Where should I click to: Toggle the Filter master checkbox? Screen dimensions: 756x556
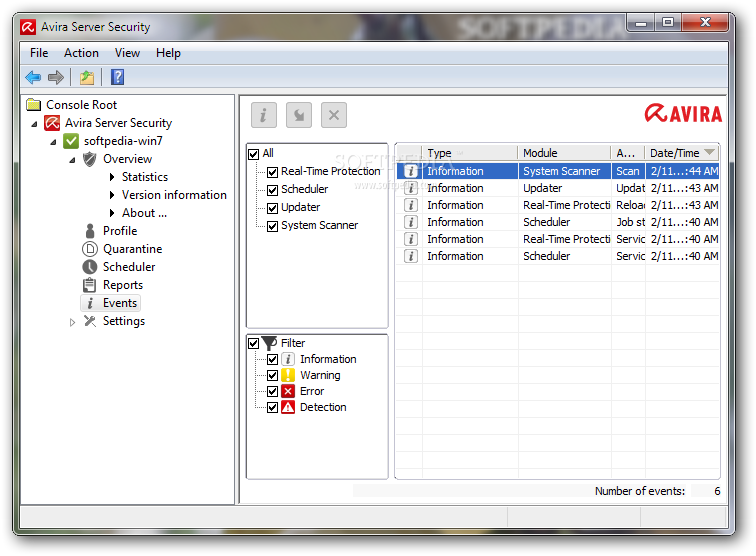pos(254,343)
